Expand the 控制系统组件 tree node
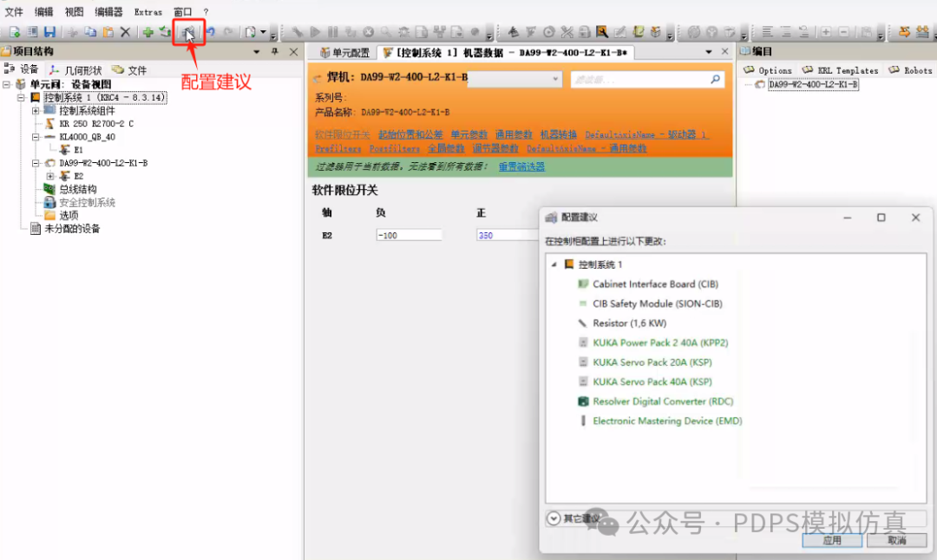Viewport: 937px width, 560px height. (36, 110)
